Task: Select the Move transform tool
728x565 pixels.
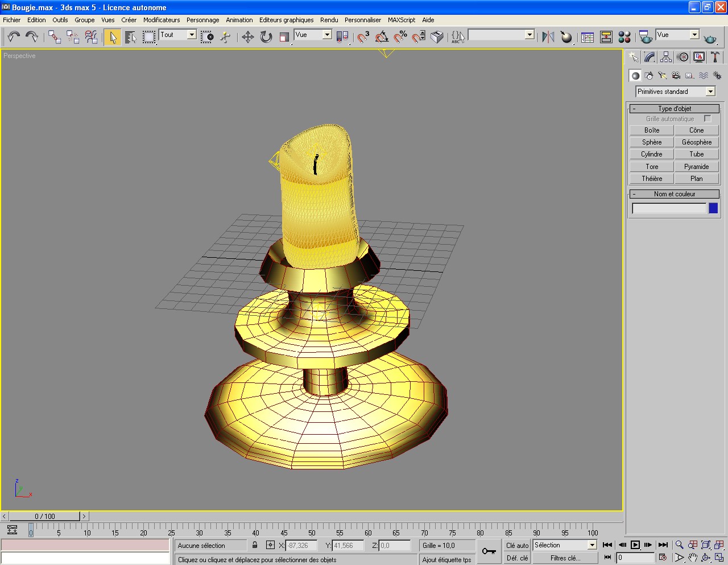Action: pos(247,37)
